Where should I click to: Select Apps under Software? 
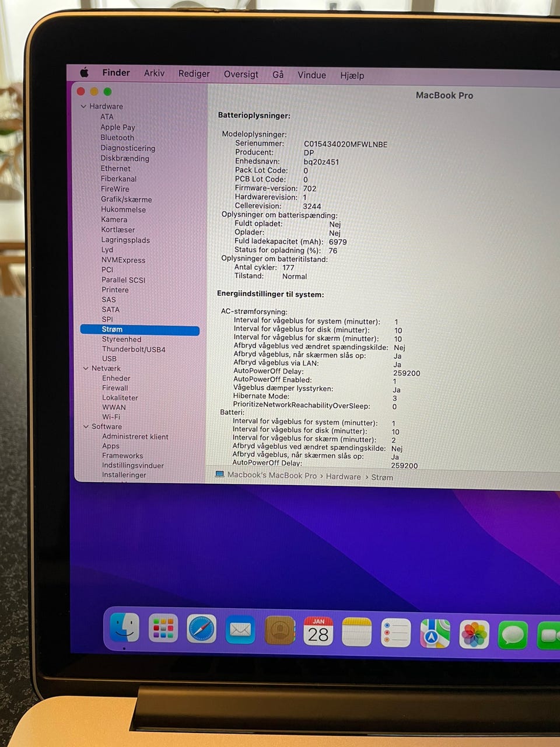pyautogui.click(x=111, y=446)
